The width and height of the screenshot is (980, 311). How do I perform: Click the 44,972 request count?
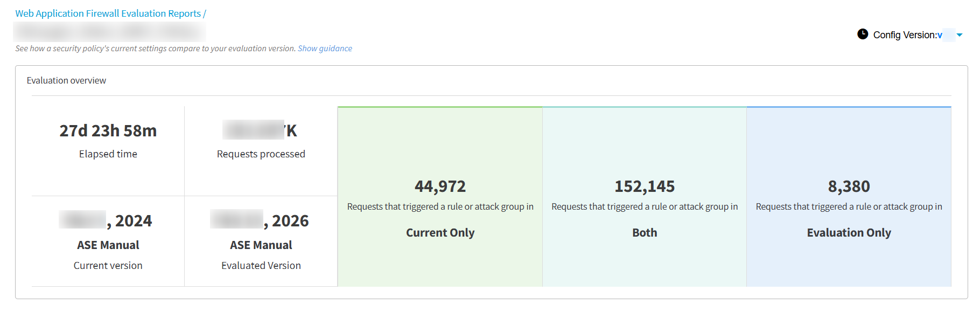click(440, 186)
